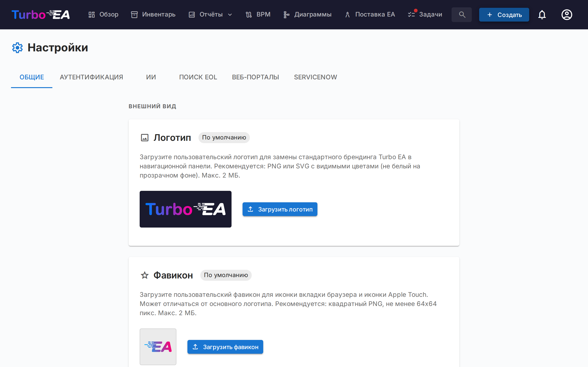
Task: Click the Загрузить логотип button
Action: coord(280,209)
